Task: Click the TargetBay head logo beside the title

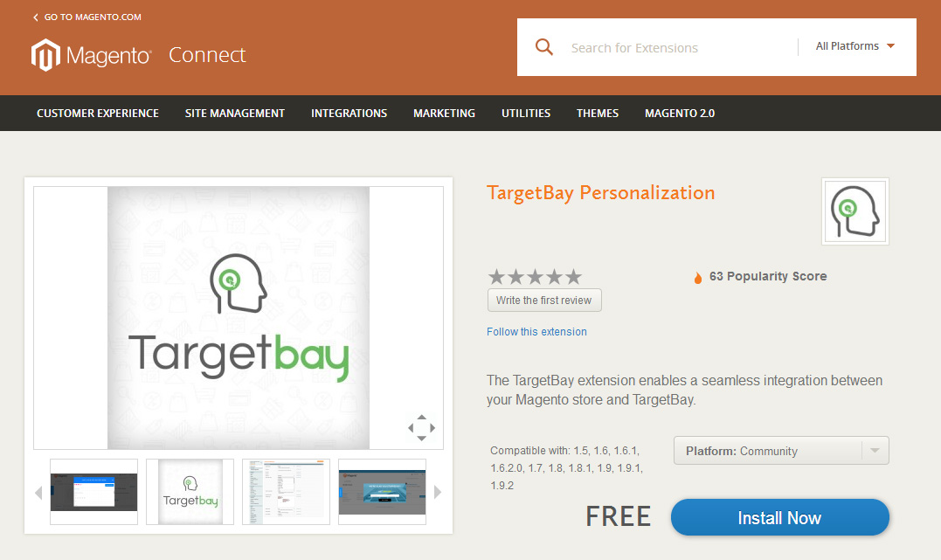Action: pyautogui.click(x=855, y=211)
